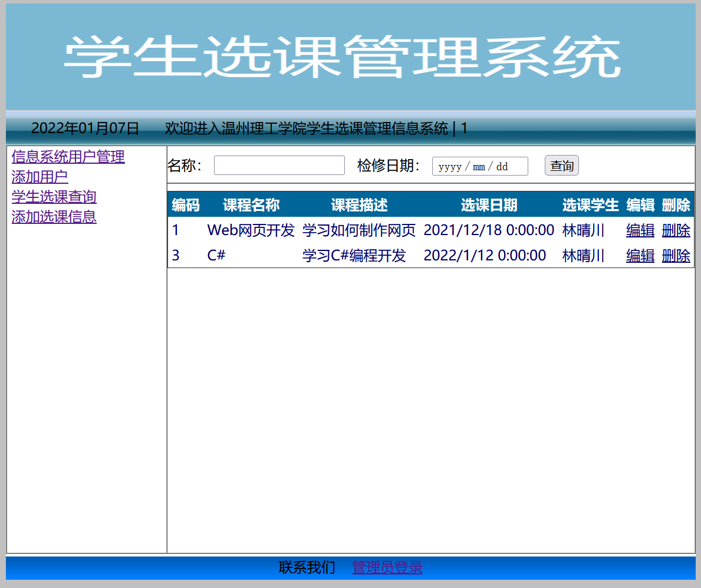The image size is (701, 588).
Task: Select the Web网页开发 course name cell
Action: 251,230
